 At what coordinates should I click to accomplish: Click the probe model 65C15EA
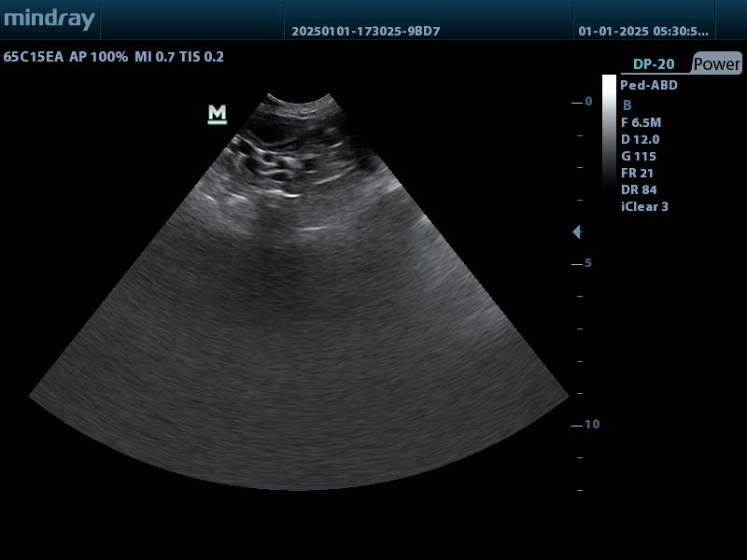[34, 57]
